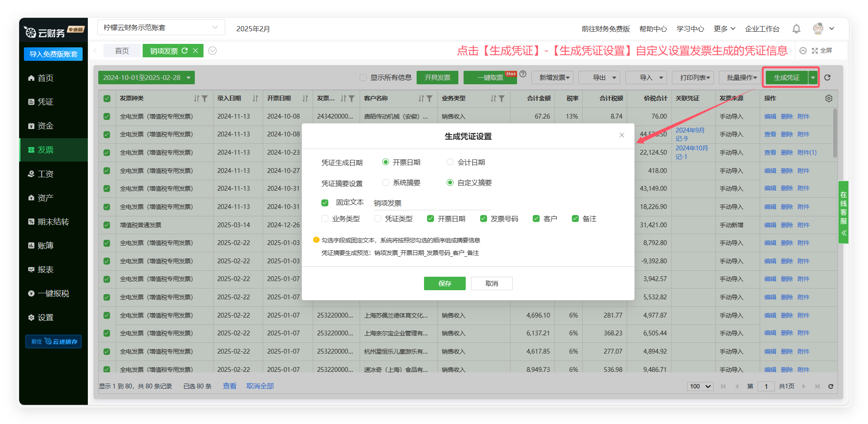Viewport: 868px width, 424px height.
Task: Open the date range 2024-10-01至2025-02-28 dropdown
Action: tap(146, 78)
